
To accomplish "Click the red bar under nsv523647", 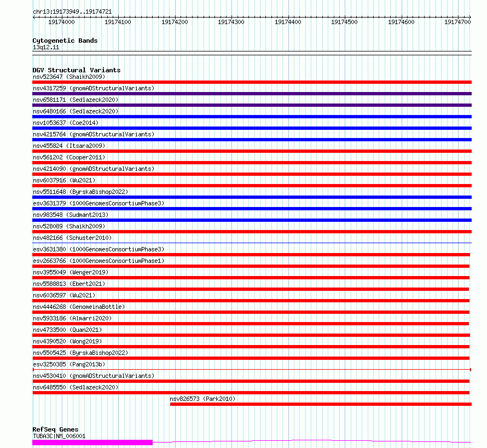I will pos(252,82).
